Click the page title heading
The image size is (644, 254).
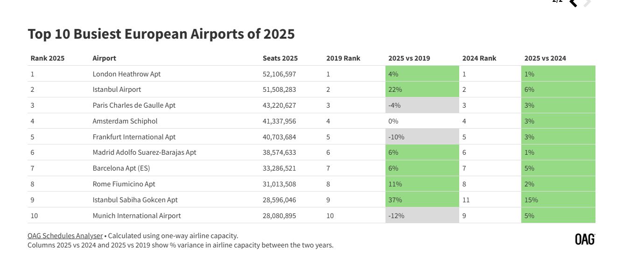161,34
